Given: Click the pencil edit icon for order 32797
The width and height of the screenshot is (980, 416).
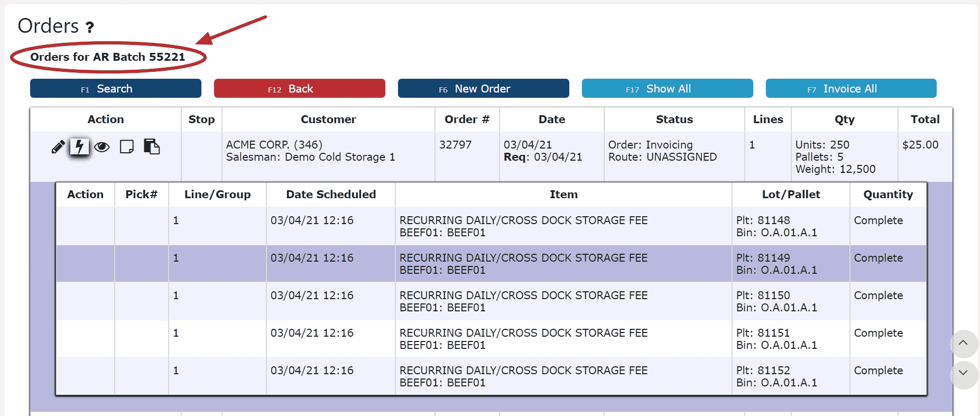Looking at the screenshot, I should pyautogui.click(x=58, y=146).
